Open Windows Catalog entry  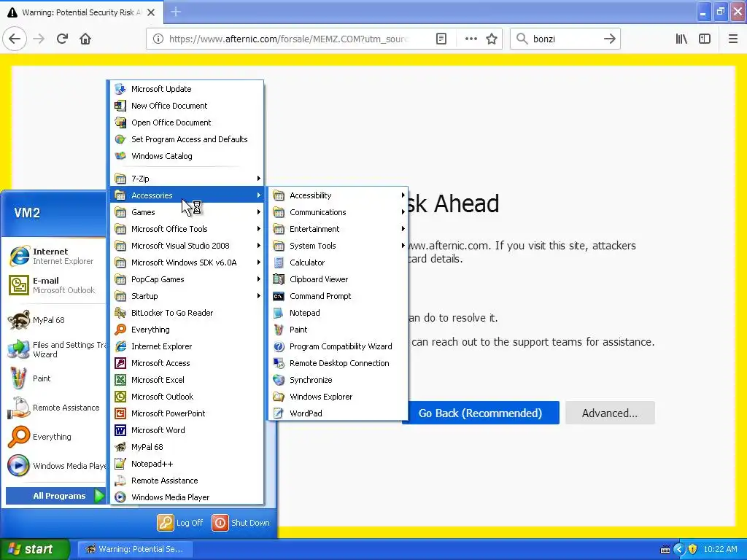coord(187,156)
